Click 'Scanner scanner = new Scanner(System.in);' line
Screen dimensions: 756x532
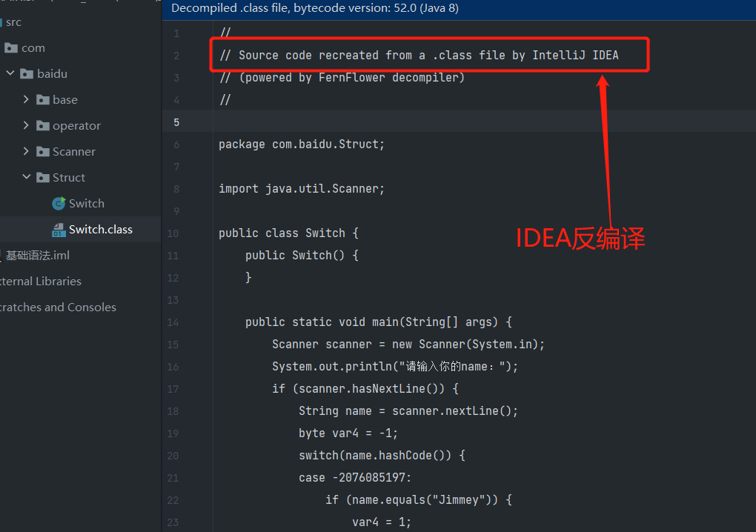[x=408, y=345]
